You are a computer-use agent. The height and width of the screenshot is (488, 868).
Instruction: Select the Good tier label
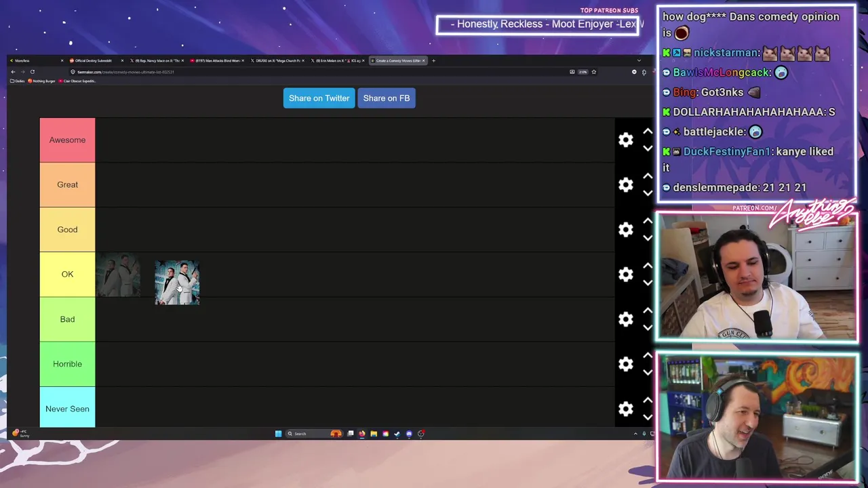click(x=67, y=229)
